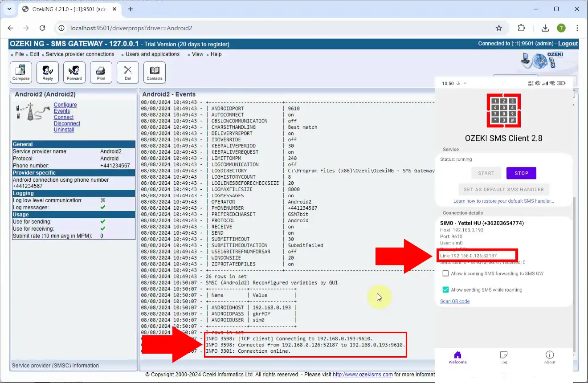Tap the STOP button in SMS Client
The height and width of the screenshot is (383, 588).
click(x=521, y=173)
